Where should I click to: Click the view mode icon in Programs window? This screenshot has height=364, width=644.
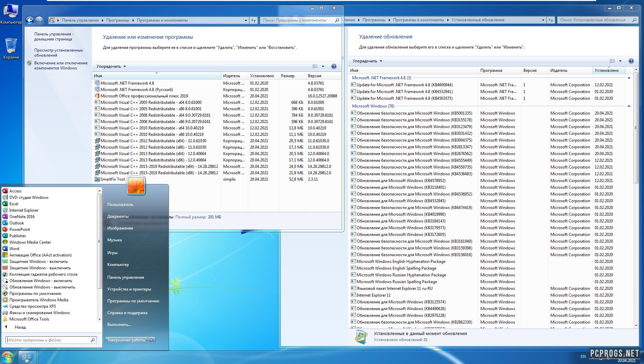coord(315,66)
